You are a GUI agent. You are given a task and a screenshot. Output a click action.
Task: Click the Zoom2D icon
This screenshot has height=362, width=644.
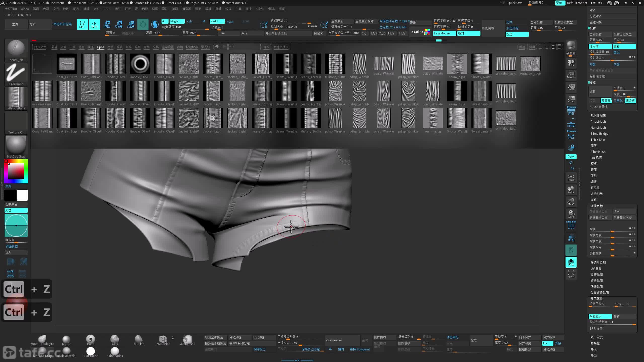[571, 75]
